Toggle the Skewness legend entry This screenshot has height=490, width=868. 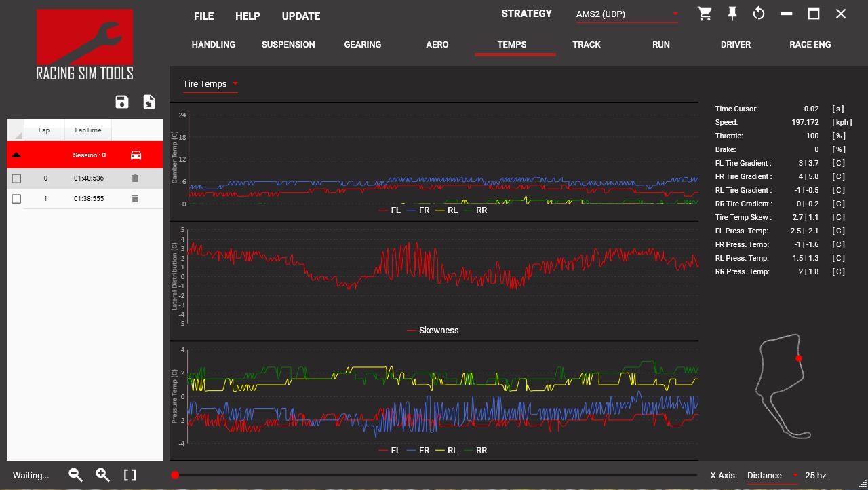[x=433, y=331]
